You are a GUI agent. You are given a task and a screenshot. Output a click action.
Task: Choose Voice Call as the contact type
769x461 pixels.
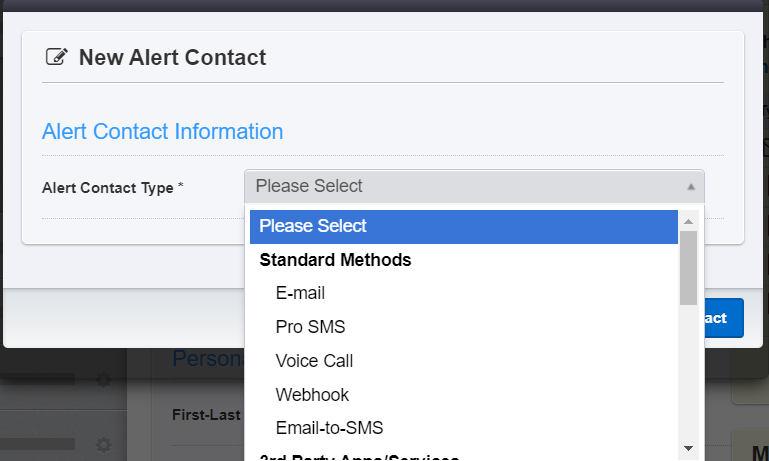314,361
